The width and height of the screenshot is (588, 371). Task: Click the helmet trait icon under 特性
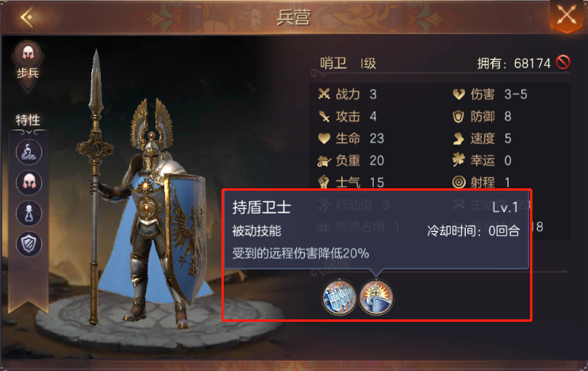29,183
